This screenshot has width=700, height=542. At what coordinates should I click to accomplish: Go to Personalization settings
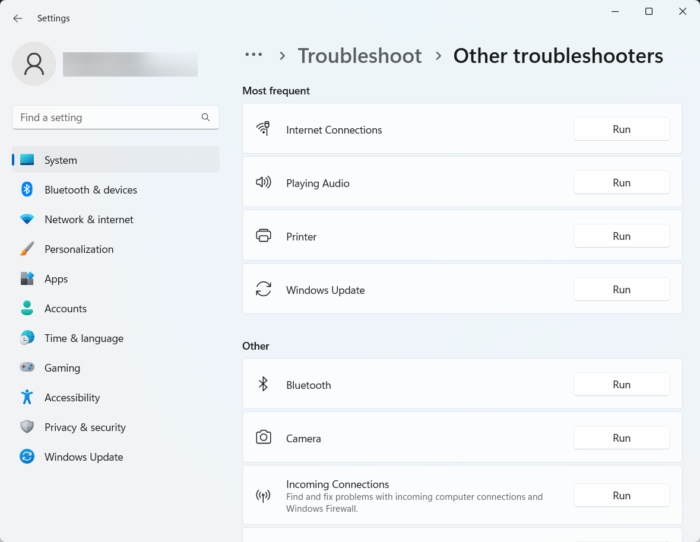pyautogui.click(x=79, y=249)
